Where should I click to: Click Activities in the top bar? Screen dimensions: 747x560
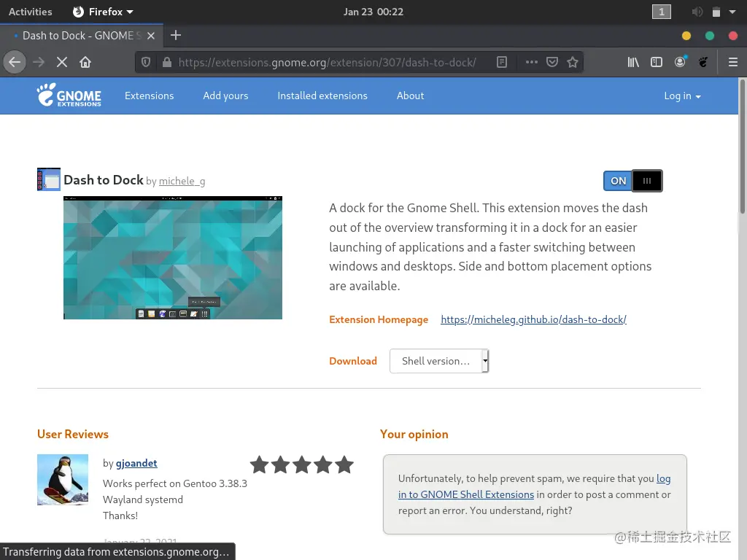click(31, 12)
